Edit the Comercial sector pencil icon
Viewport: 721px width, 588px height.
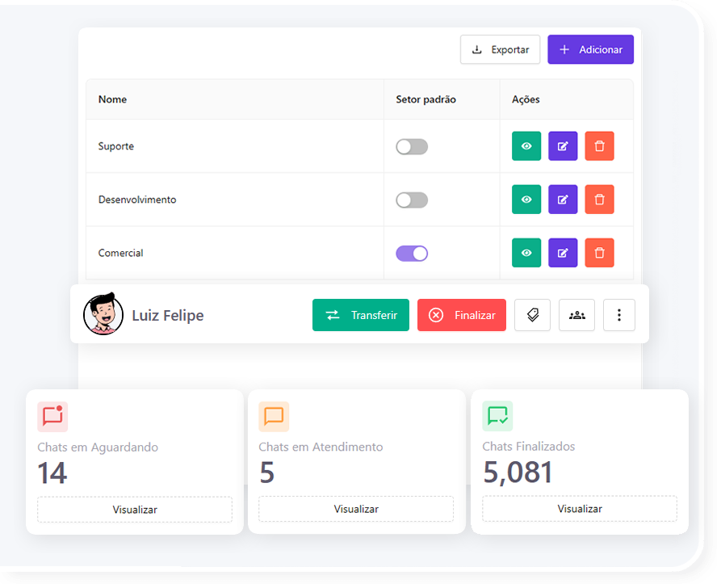pos(563,253)
